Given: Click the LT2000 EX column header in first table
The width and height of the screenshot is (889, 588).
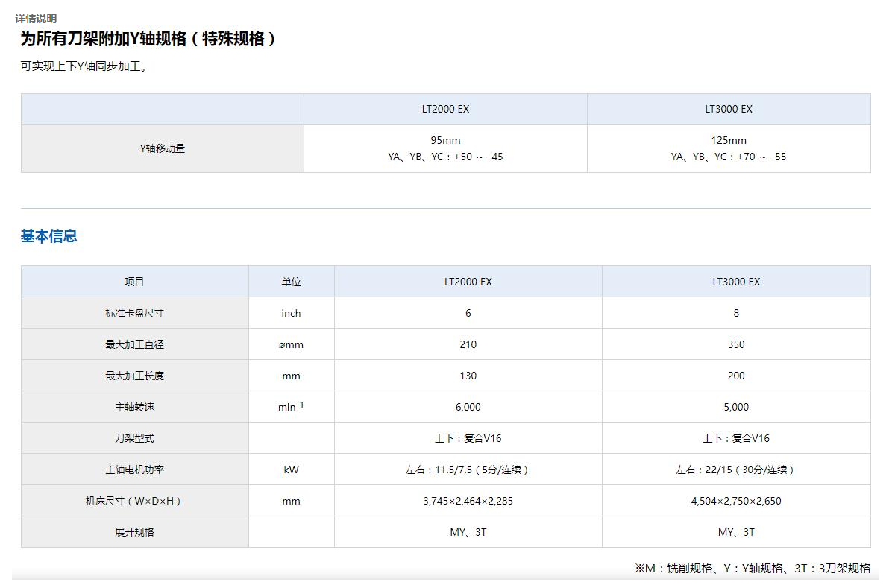Looking at the screenshot, I should (445, 109).
